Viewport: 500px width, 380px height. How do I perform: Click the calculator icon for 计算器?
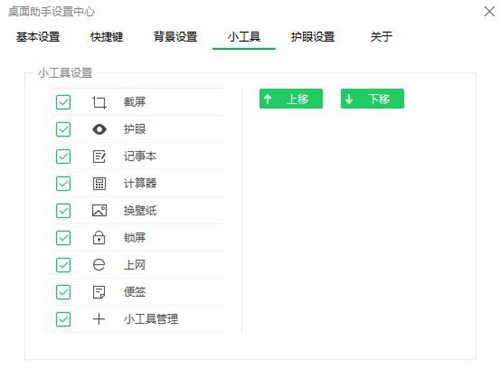99,183
